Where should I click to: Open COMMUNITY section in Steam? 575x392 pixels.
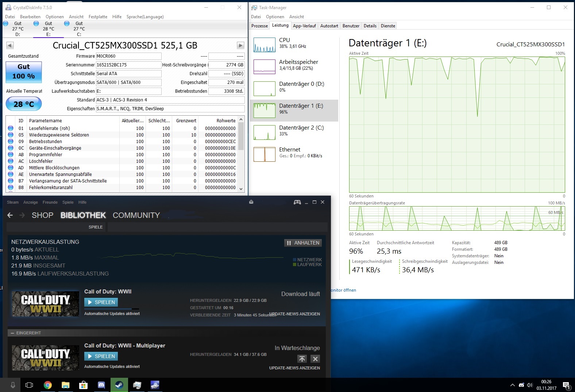click(136, 215)
